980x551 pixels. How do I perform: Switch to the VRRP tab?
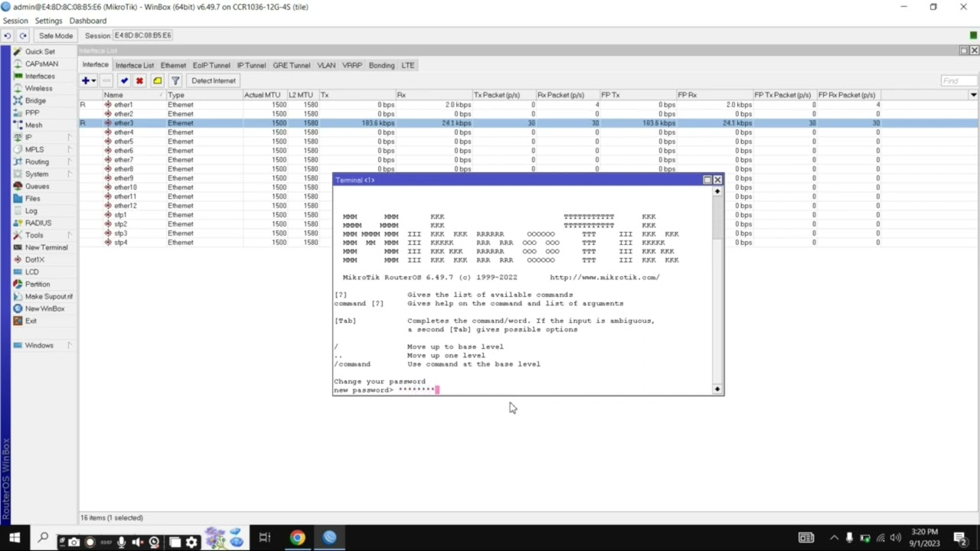click(352, 66)
